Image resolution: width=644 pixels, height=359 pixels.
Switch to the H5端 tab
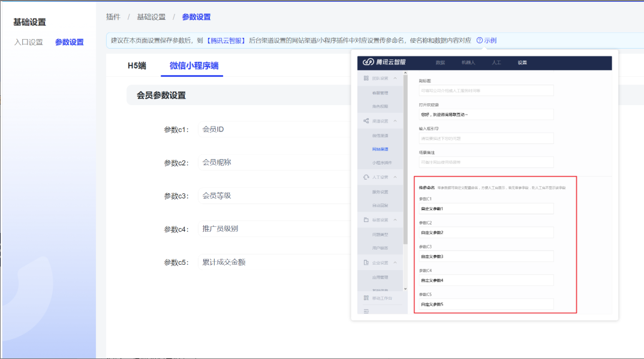pos(137,66)
